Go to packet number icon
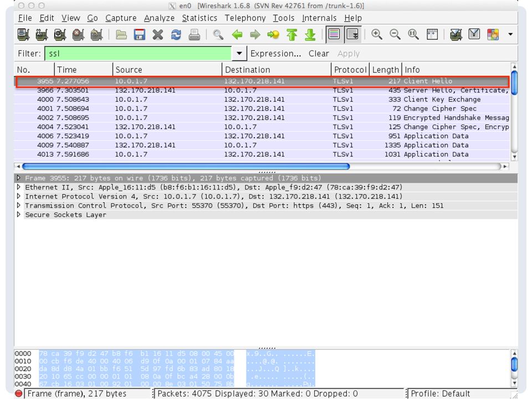 [273, 34]
